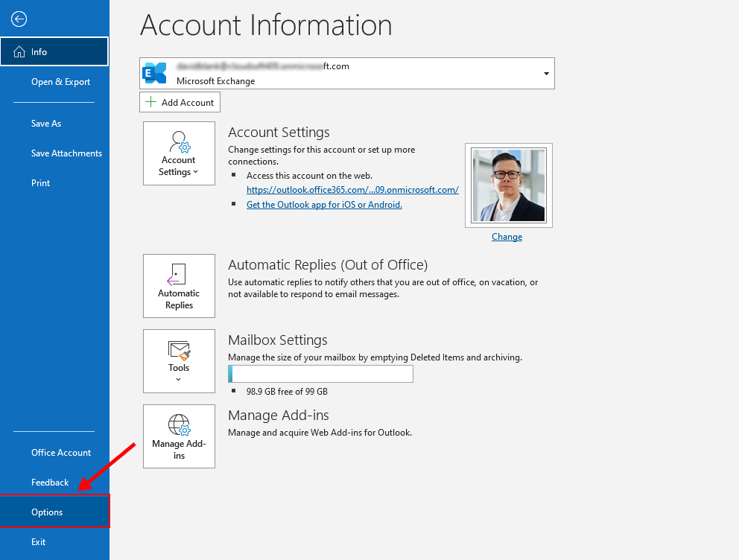Expand the account selection dropdown arrow
The height and width of the screenshot is (560, 739).
click(546, 74)
